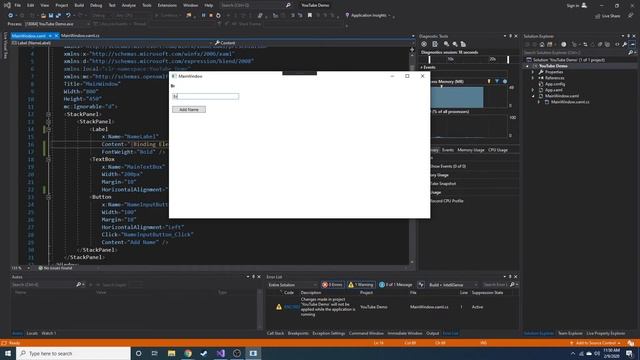Screen dimensions: 640x360
Task: Click right handle of diagnostics timeline
Action: (508, 60)
